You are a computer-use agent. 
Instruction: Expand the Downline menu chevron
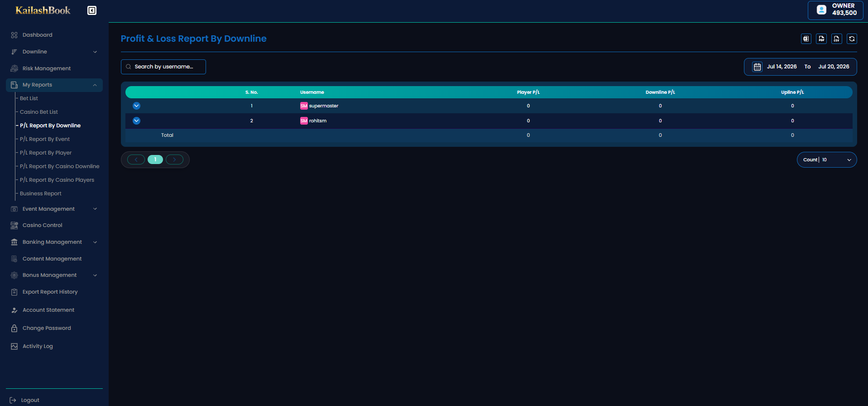[x=95, y=52]
